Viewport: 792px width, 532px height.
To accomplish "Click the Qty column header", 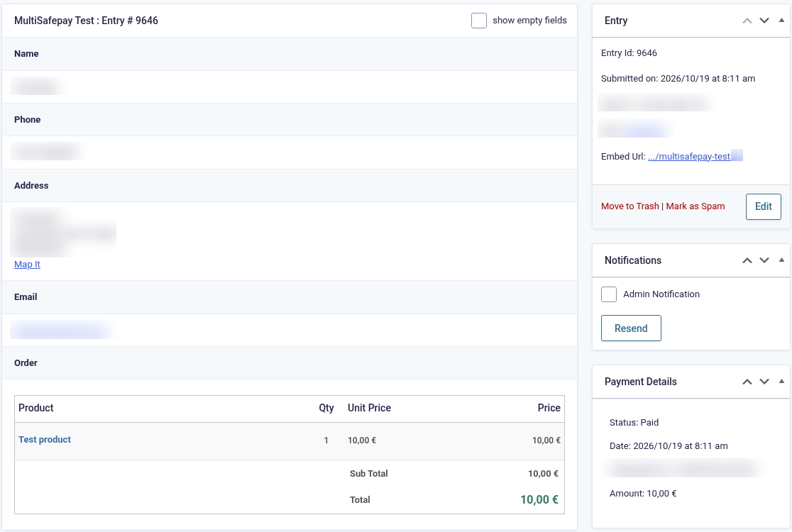I will coord(326,408).
